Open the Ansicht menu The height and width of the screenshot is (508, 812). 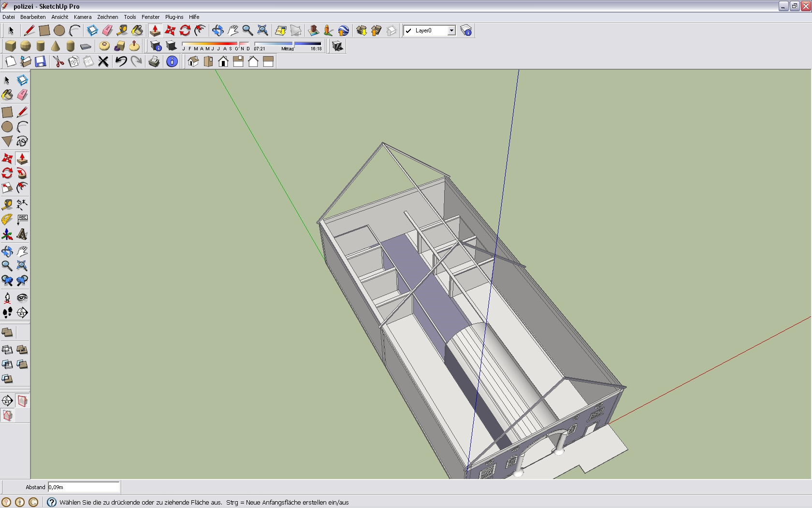click(x=60, y=17)
